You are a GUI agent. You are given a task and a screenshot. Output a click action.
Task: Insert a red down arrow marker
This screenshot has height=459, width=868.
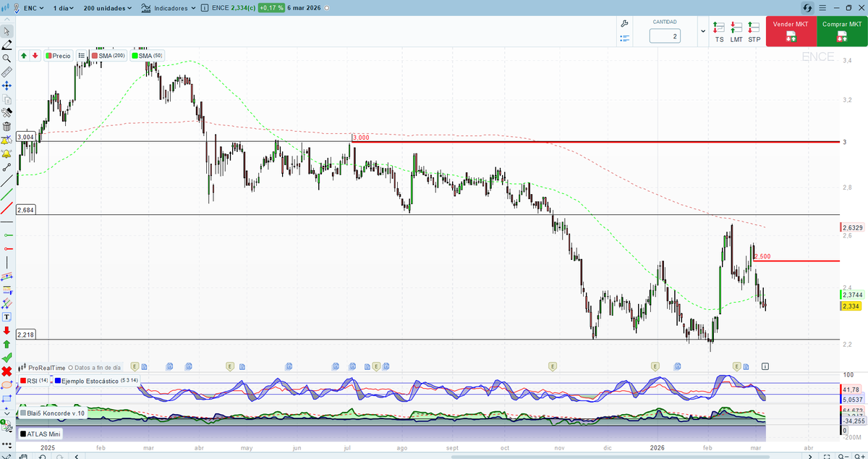(7, 330)
